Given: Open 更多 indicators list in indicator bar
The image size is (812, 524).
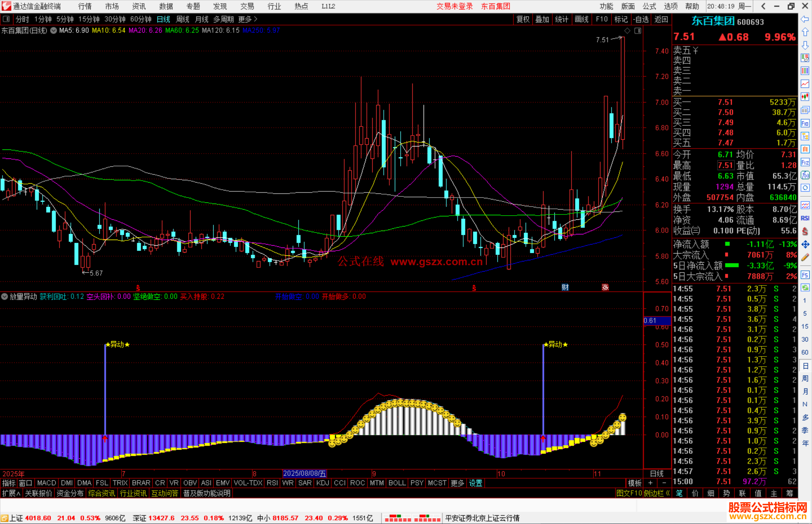Looking at the screenshot, I should (x=457, y=483).
